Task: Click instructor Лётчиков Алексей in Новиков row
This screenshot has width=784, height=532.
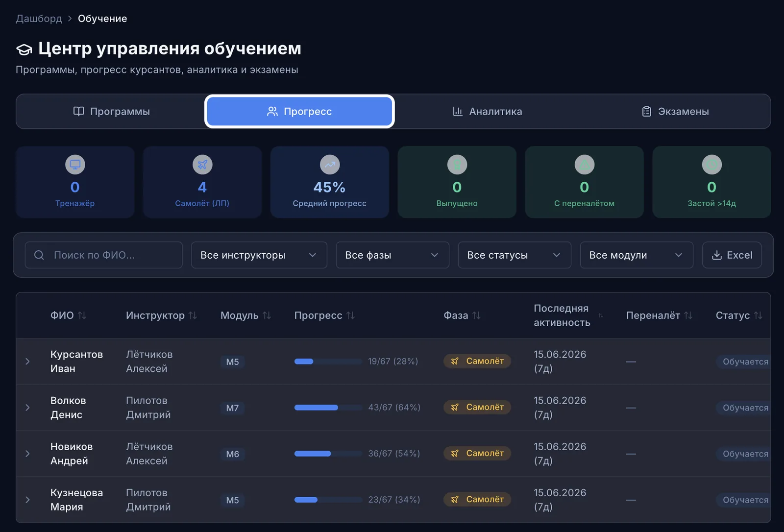Action: (149, 454)
